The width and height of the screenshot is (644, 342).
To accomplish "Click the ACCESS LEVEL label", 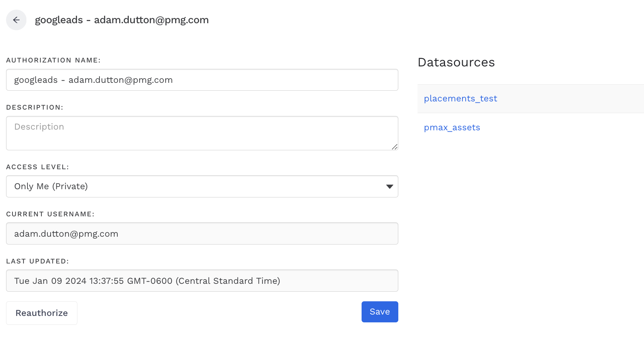I will 37,167.
